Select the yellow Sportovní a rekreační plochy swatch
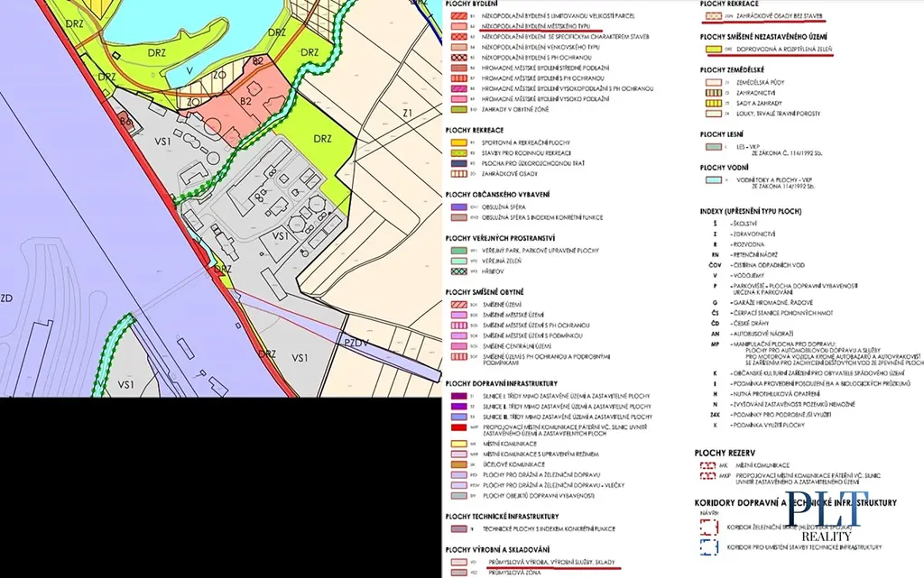 pos(457,142)
